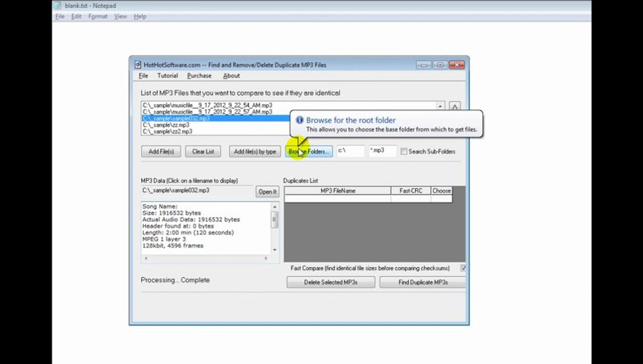Click the Fast-CRC column header
This screenshot has width=643, height=364.
[411, 191]
